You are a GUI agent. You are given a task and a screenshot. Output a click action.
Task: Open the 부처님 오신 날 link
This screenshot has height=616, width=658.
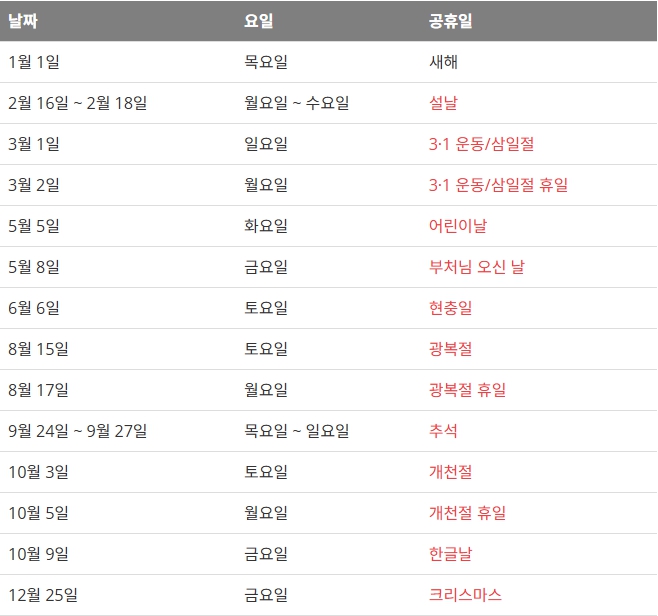coord(476,267)
